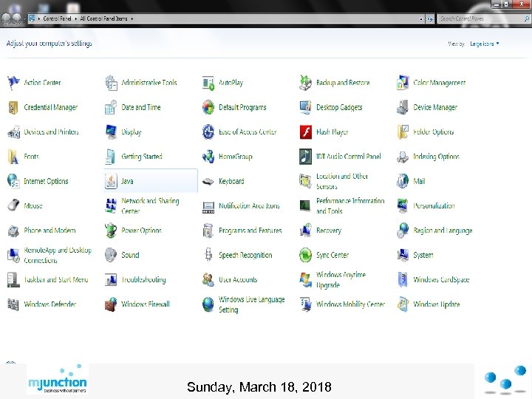532x399 pixels.
Task: Open the Folder Options icon
Action: 403,132
